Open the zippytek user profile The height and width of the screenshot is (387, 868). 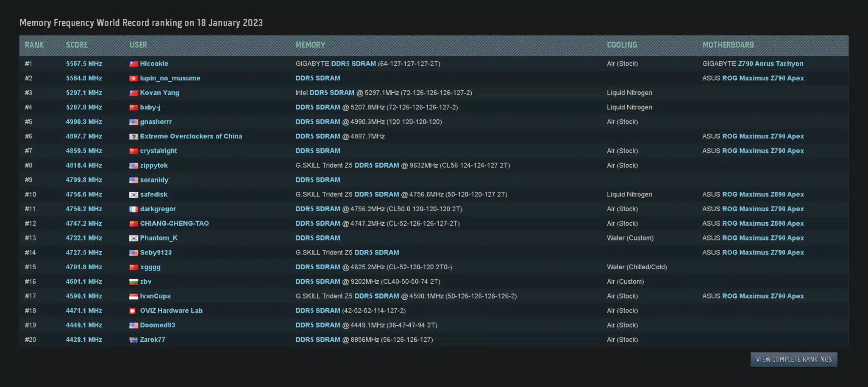(x=154, y=166)
